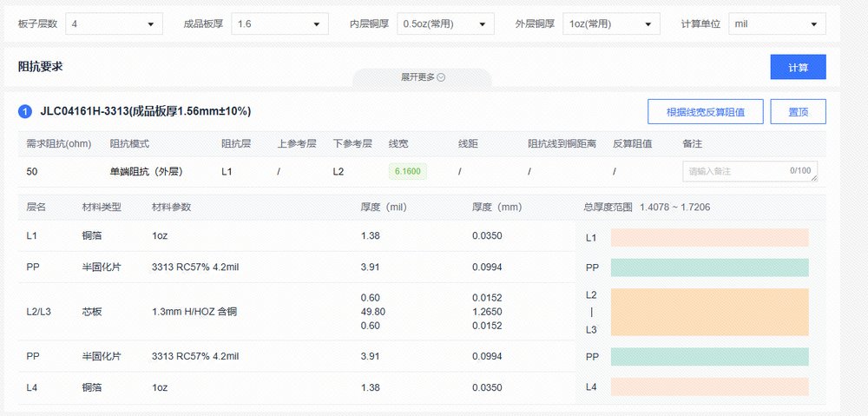868x416 pixels.
Task: Open the 成品板厚 board thickness dropdown
Action: coord(283,23)
